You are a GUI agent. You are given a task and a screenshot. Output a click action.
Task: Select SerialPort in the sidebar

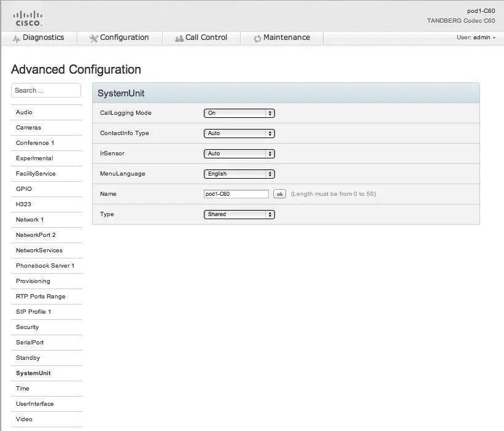47,343
